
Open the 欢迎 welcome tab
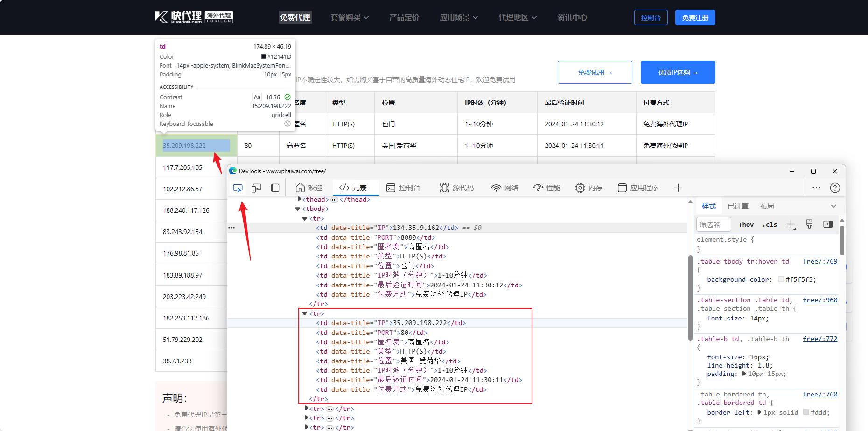[x=309, y=188]
